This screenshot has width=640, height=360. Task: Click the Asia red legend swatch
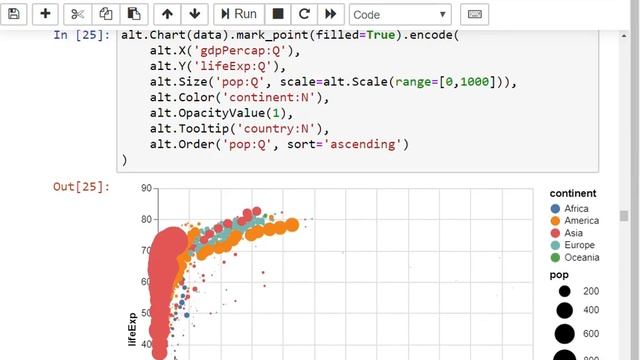[x=555, y=233]
